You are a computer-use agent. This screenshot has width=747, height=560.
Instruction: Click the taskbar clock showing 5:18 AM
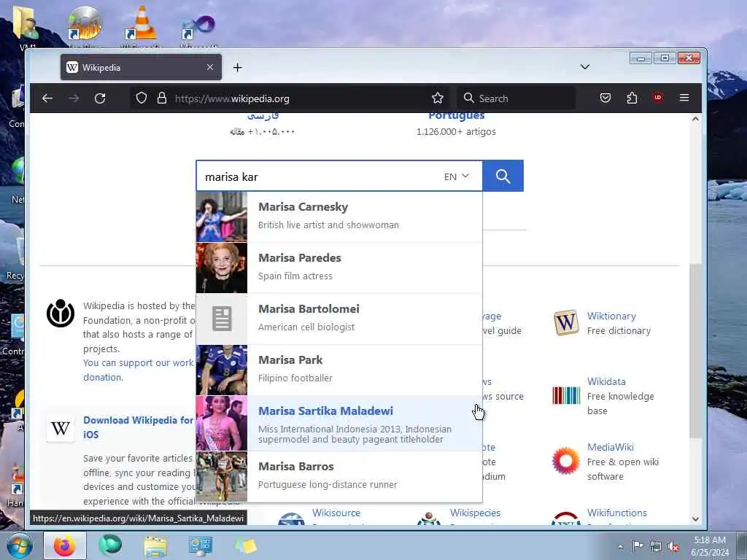tap(710, 546)
